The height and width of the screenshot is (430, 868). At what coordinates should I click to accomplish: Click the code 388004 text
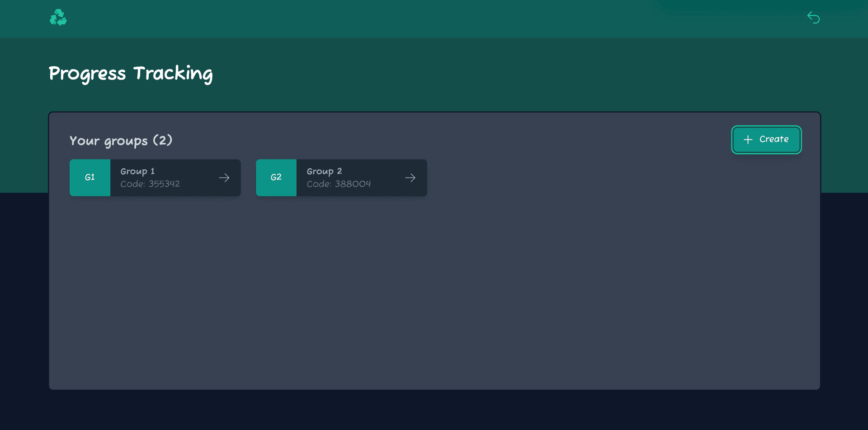pyautogui.click(x=339, y=184)
